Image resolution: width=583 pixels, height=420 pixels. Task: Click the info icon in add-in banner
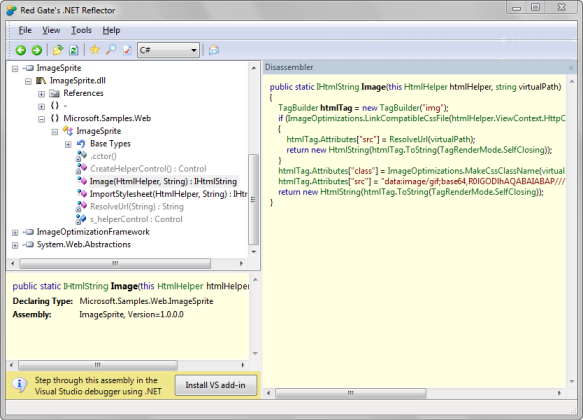tap(20, 385)
